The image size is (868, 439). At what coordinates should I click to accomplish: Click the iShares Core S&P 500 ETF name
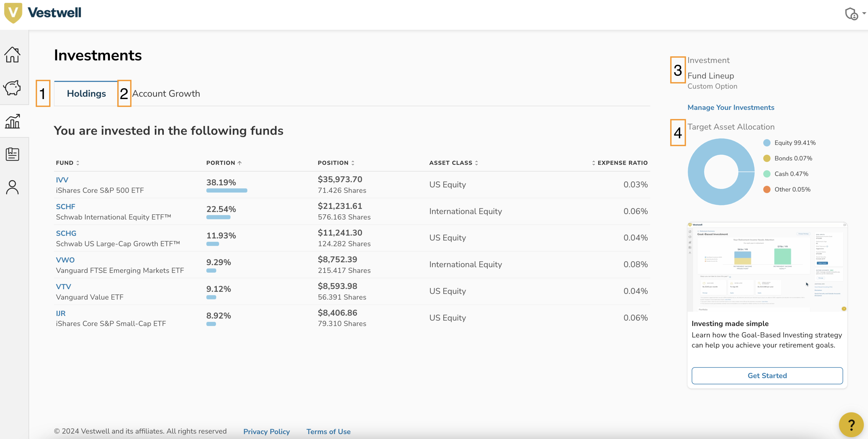[100, 190]
